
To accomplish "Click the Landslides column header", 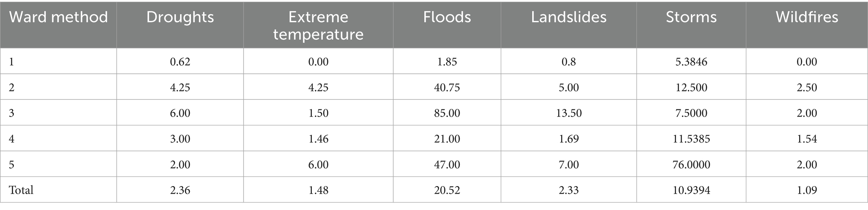I will pyautogui.click(x=568, y=17).
